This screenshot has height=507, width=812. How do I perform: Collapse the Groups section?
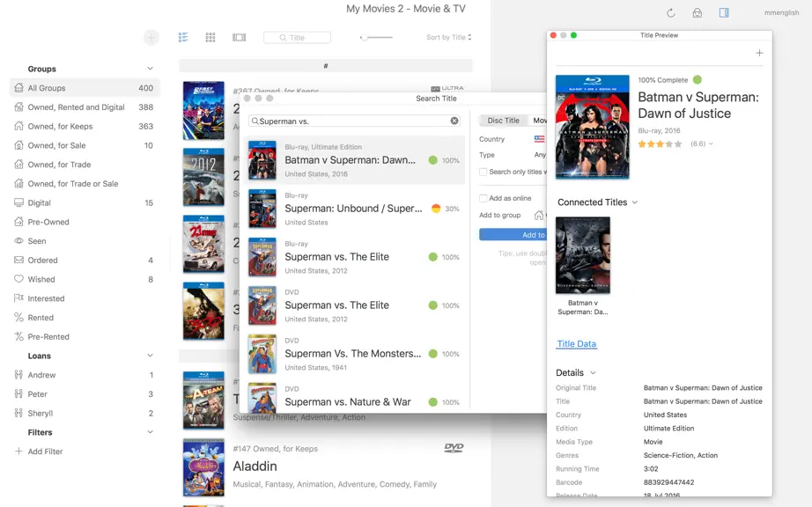coord(150,69)
